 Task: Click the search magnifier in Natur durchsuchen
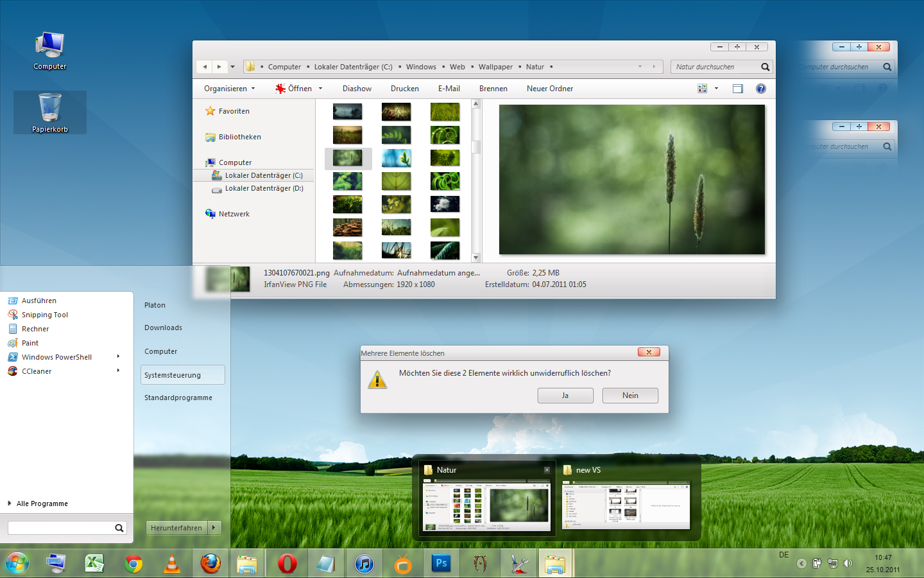pos(765,67)
